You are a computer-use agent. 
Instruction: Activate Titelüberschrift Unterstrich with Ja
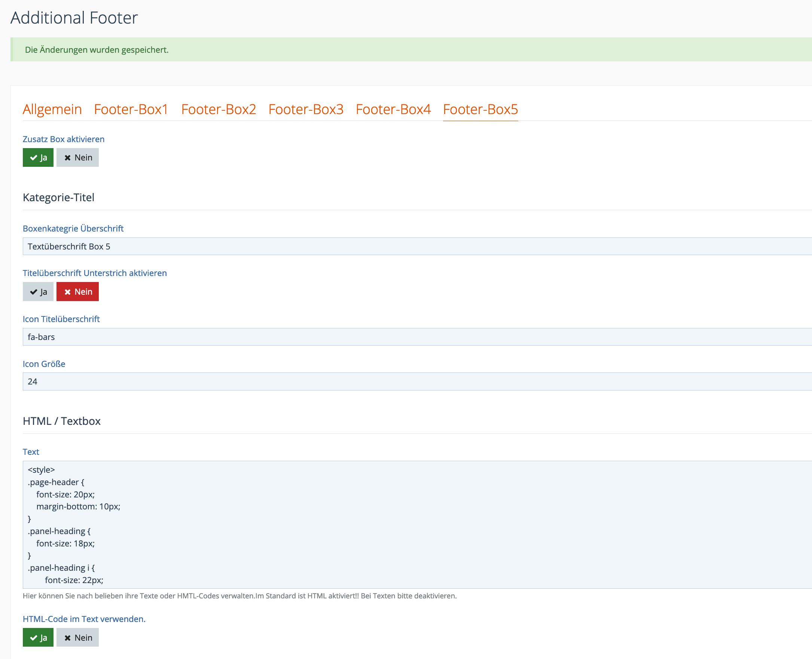[38, 292]
